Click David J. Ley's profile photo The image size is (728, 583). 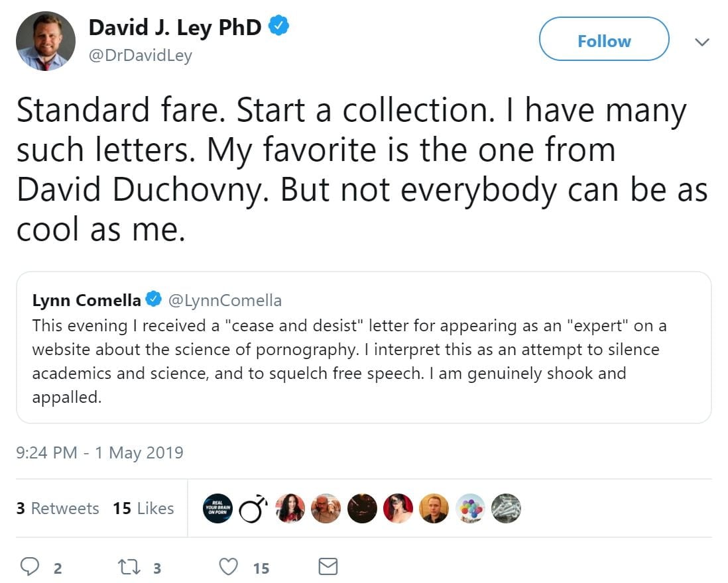(46, 41)
